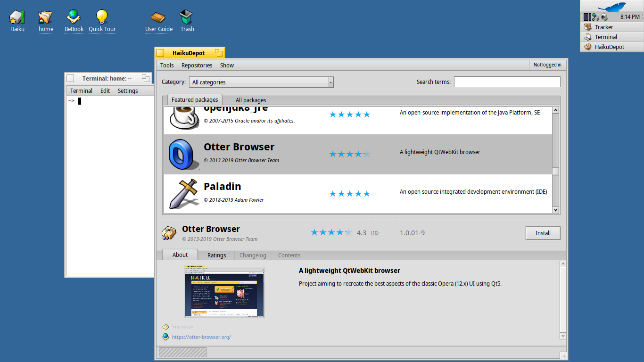Open the Show menu in HaikuDepot

coord(227,66)
